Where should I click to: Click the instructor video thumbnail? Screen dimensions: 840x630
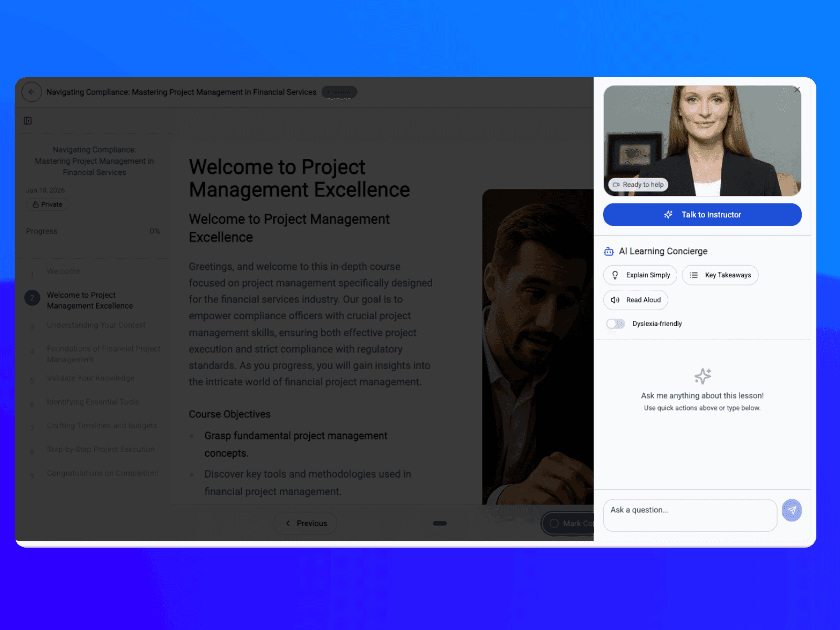click(x=702, y=141)
